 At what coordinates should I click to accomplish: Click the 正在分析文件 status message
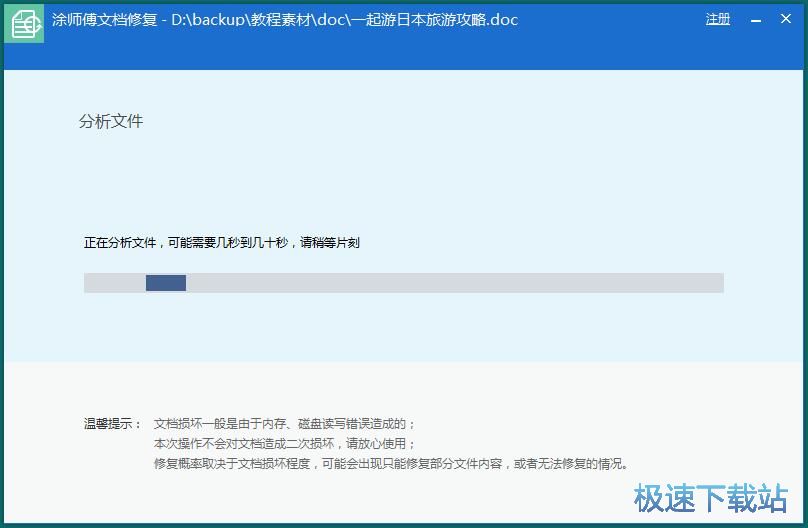point(222,243)
